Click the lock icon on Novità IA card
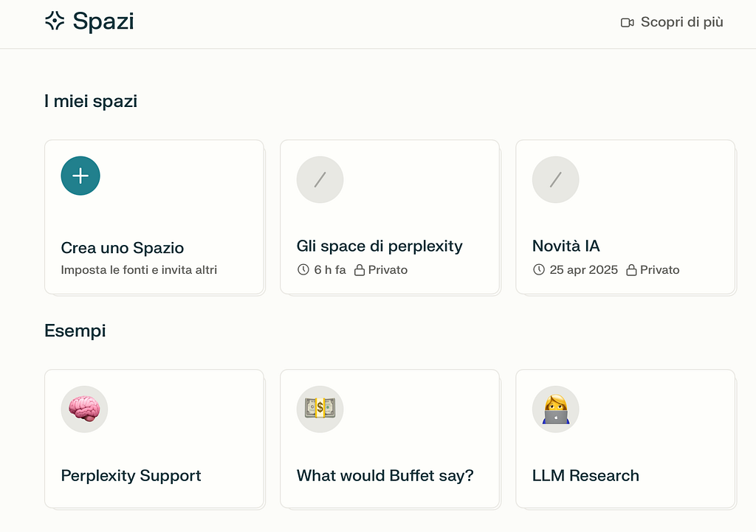756x532 pixels. 631,270
